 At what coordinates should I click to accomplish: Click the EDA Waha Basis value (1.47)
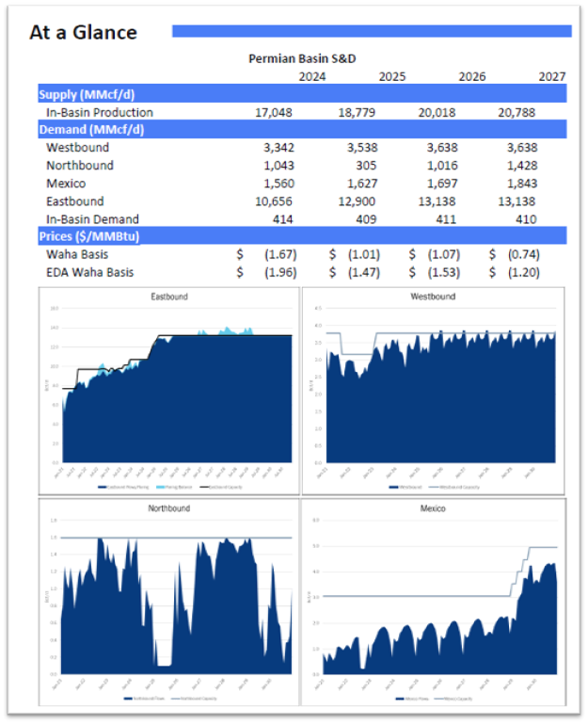(x=364, y=272)
